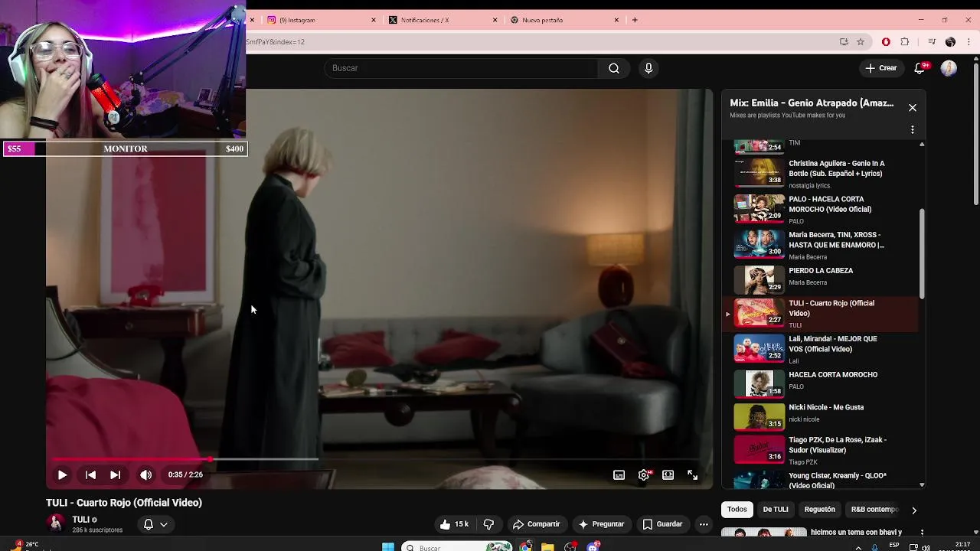Open Chrome profile avatar
980x551 pixels.
click(x=950, y=42)
